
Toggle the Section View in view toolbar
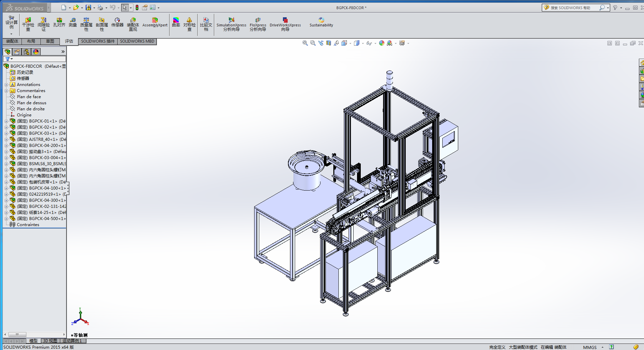click(x=328, y=43)
